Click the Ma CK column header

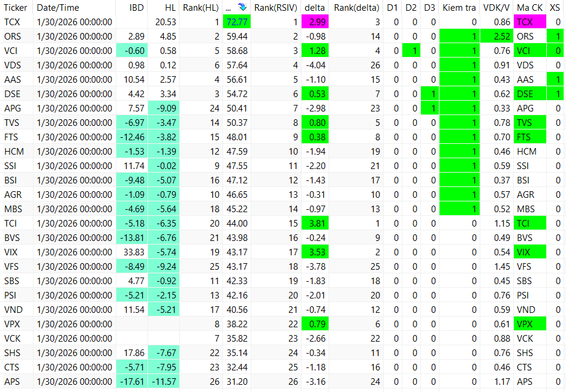[529, 7]
